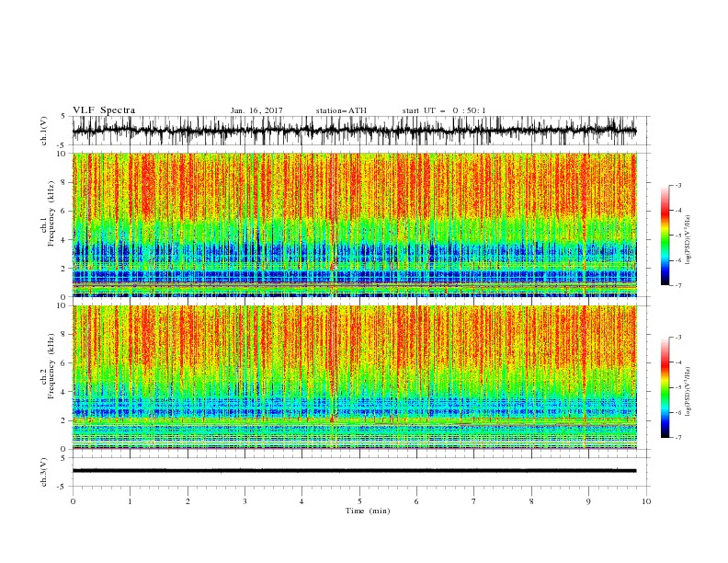Screen dimensions: 728x563
Task: Click time axis tick label "4"
Action: coord(301,501)
